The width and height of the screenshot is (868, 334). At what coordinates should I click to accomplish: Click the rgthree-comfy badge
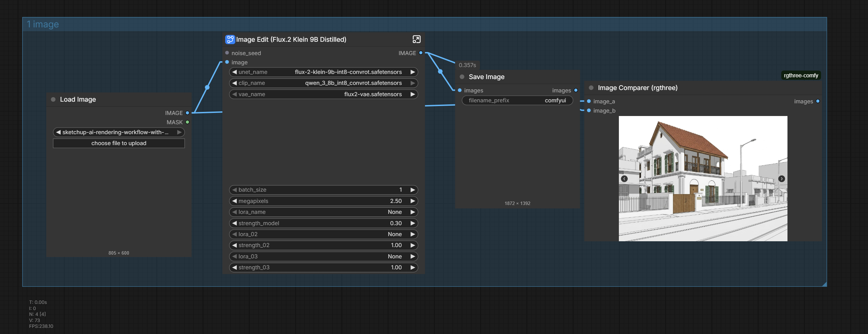click(801, 76)
